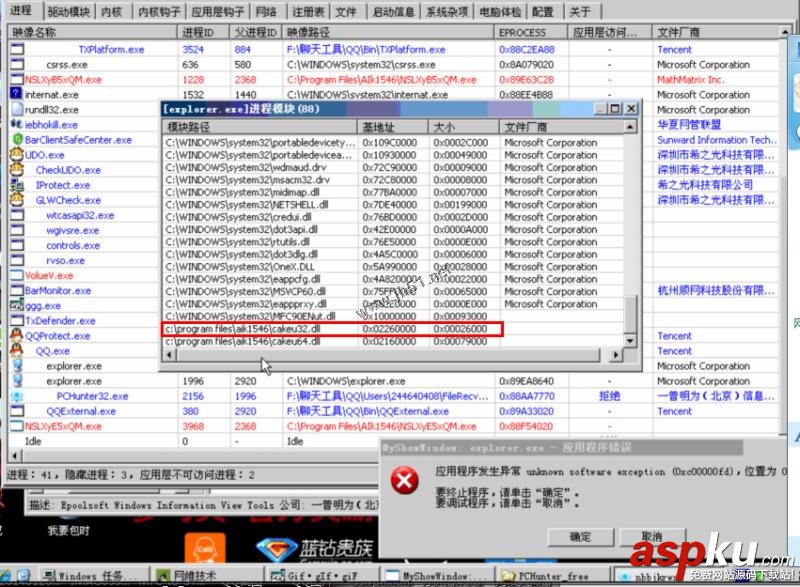Switch to the 网络 tab
800x587 pixels.
pyautogui.click(x=268, y=11)
